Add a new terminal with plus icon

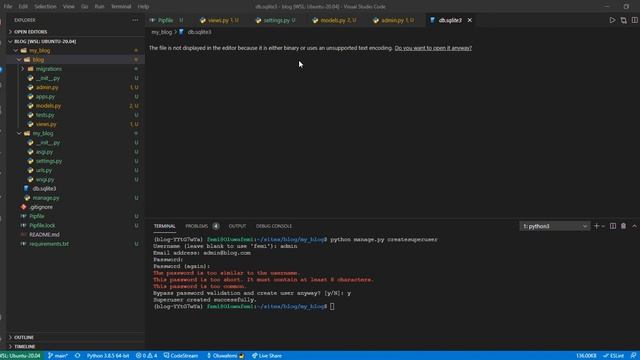click(596, 226)
